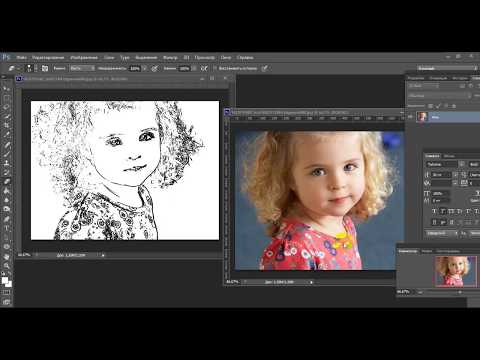Viewport: 480px width, 360px height.
Task: Switch to the Гистограмма tab
Action: [448, 251]
